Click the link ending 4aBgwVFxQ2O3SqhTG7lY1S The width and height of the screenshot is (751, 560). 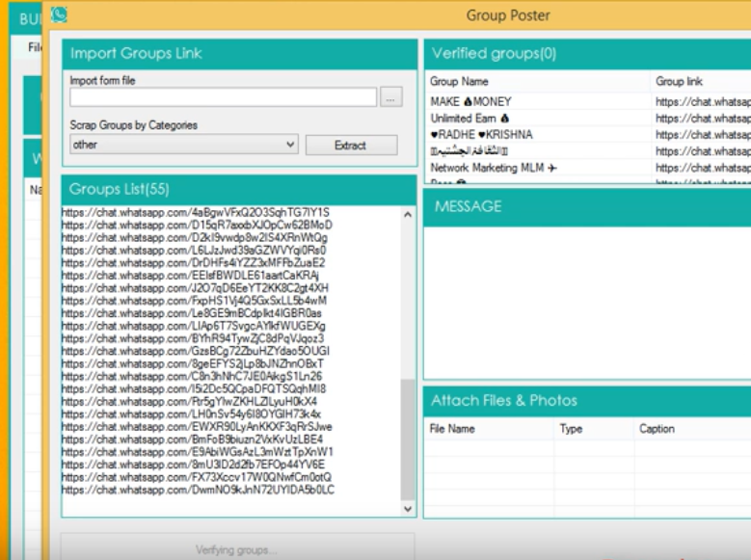tap(196, 212)
